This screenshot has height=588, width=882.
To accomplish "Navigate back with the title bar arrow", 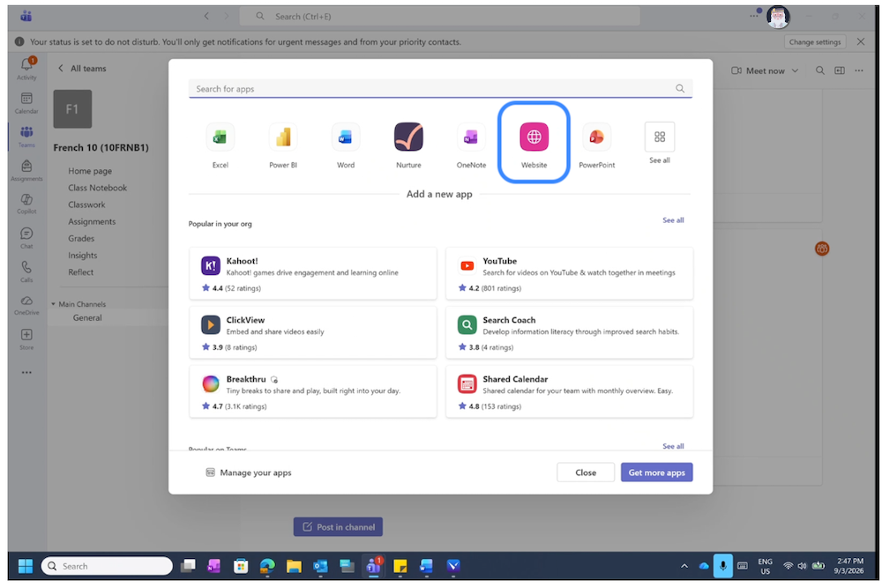I will 206,16.
